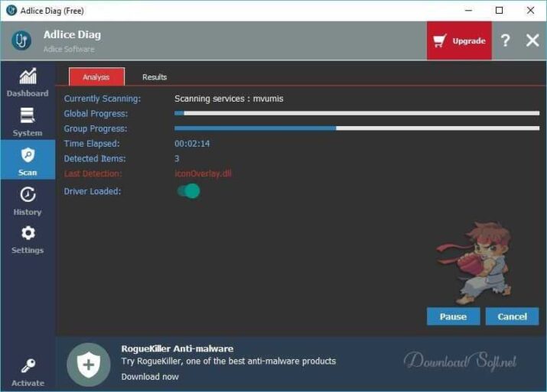This screenshot has height=392, width=547.
Task: Click the RogueKiller Anti-malware heading
Action: click(177, 348)
